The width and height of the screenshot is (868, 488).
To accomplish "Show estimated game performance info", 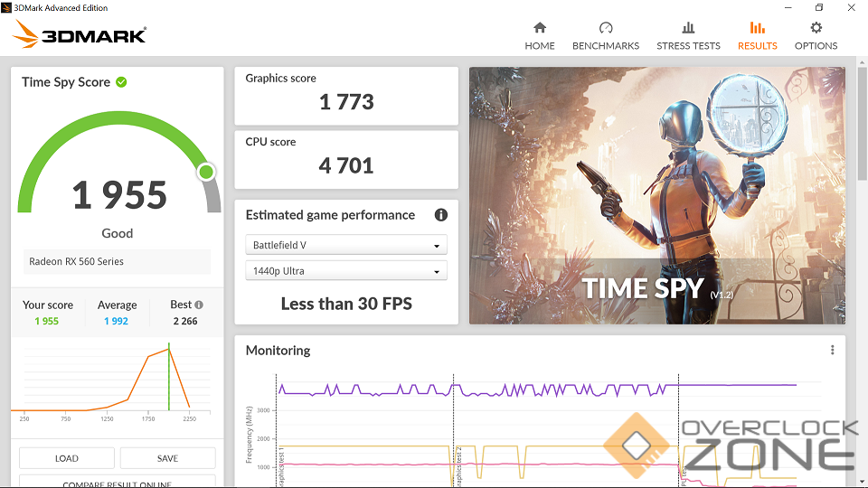I will click(440, 215).
